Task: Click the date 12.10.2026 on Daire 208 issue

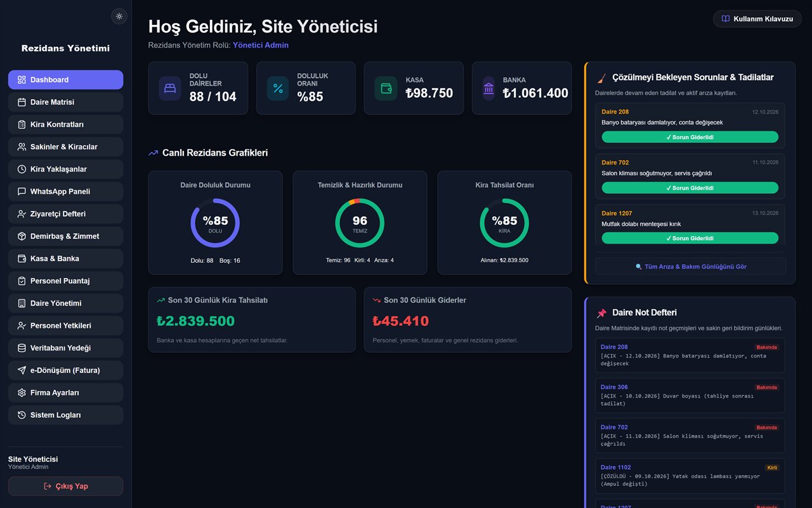Action: [x=765, y=112]
